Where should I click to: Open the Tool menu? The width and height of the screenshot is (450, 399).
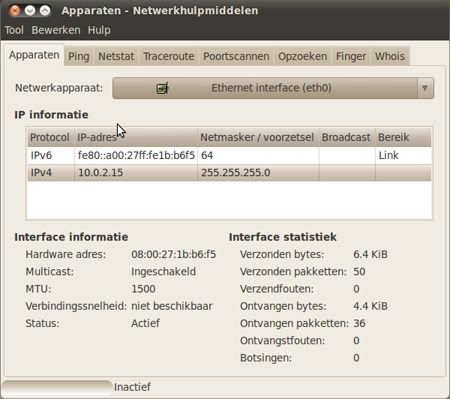point(14,30)
